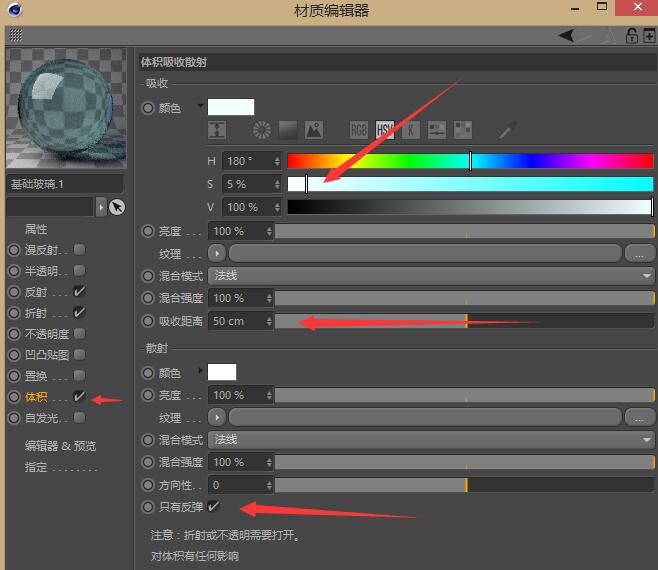Go back with the left arrow icon
Screen dimensions: 658x570
566,36
